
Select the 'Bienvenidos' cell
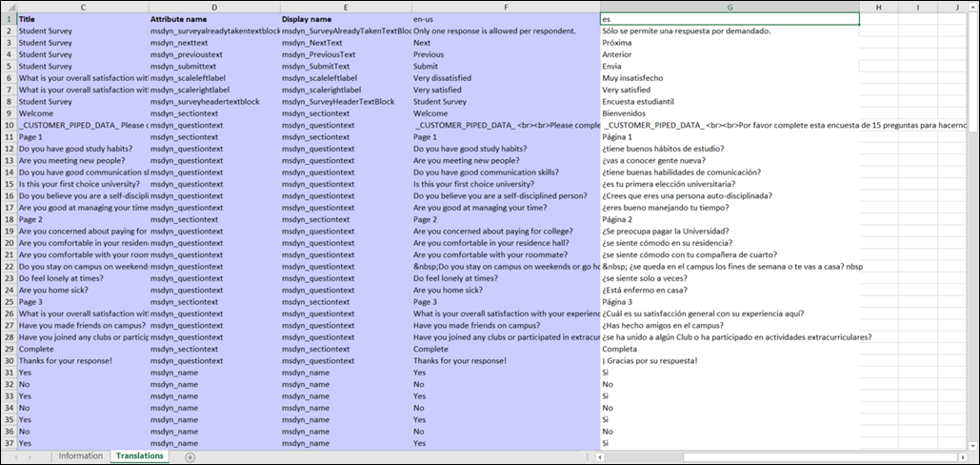[730, 113]
